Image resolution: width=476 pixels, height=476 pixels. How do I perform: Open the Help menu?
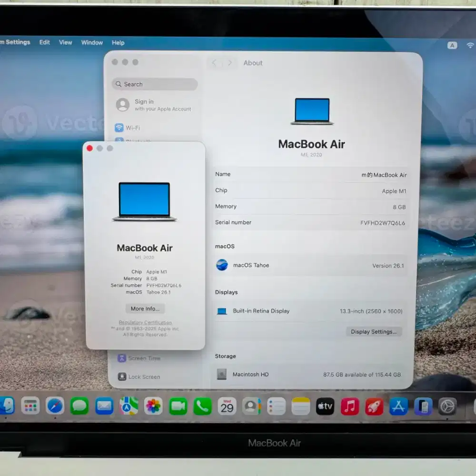pos(118,43)
